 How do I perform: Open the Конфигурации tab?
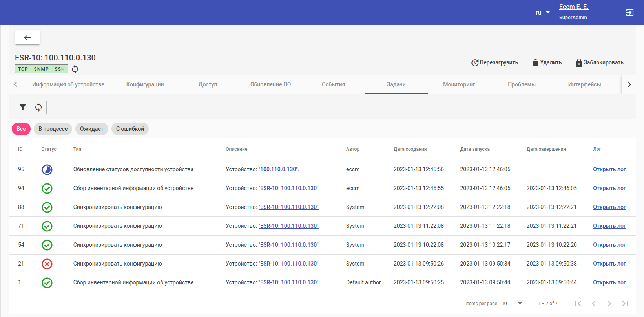tap(145, 84)
